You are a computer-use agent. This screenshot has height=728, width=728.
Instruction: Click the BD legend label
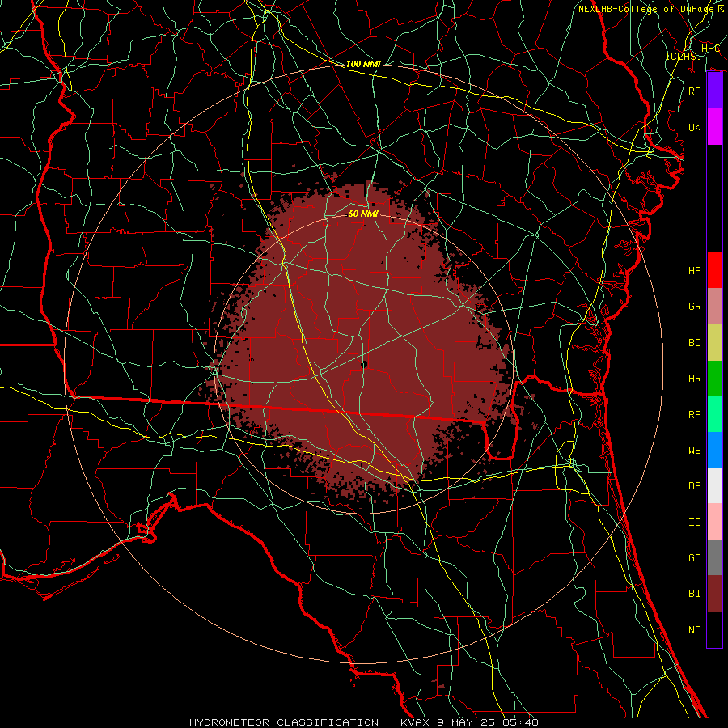tap(695, 343)
